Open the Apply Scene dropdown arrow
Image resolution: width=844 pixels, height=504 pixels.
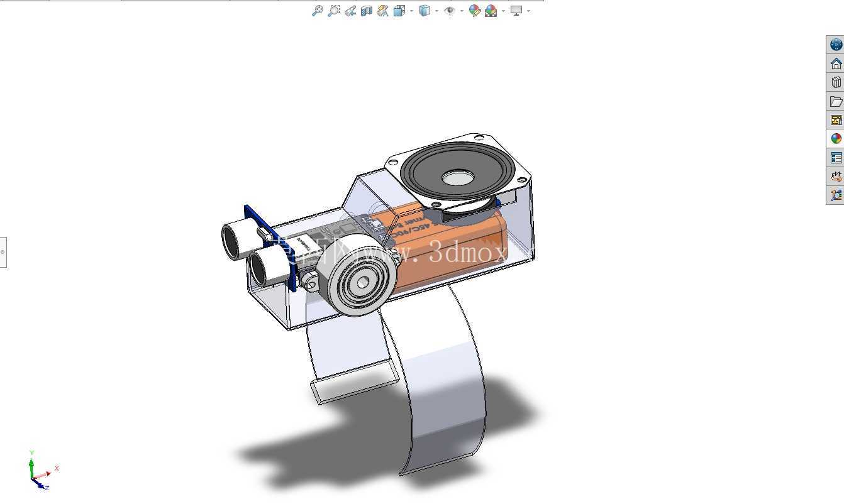503,11
